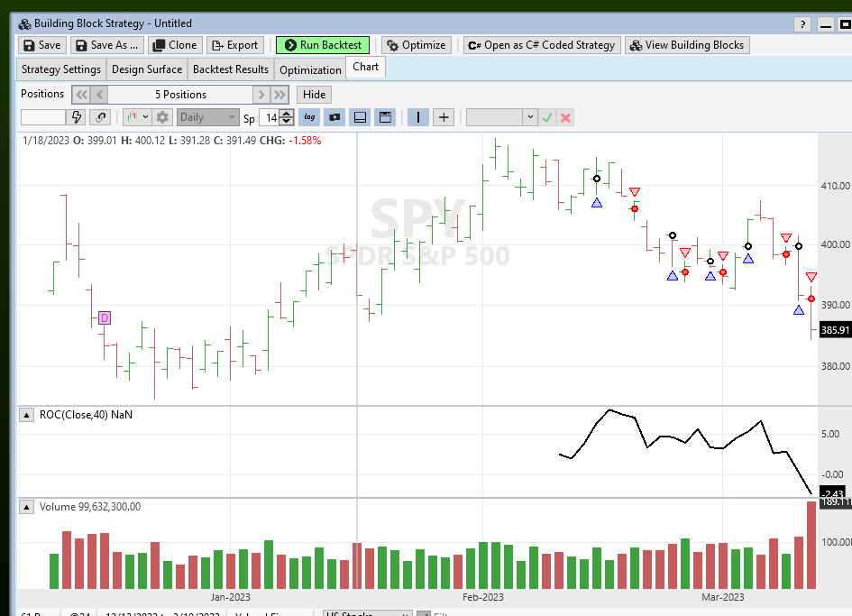
Task: Go to next position
Action: coord(261,95)
